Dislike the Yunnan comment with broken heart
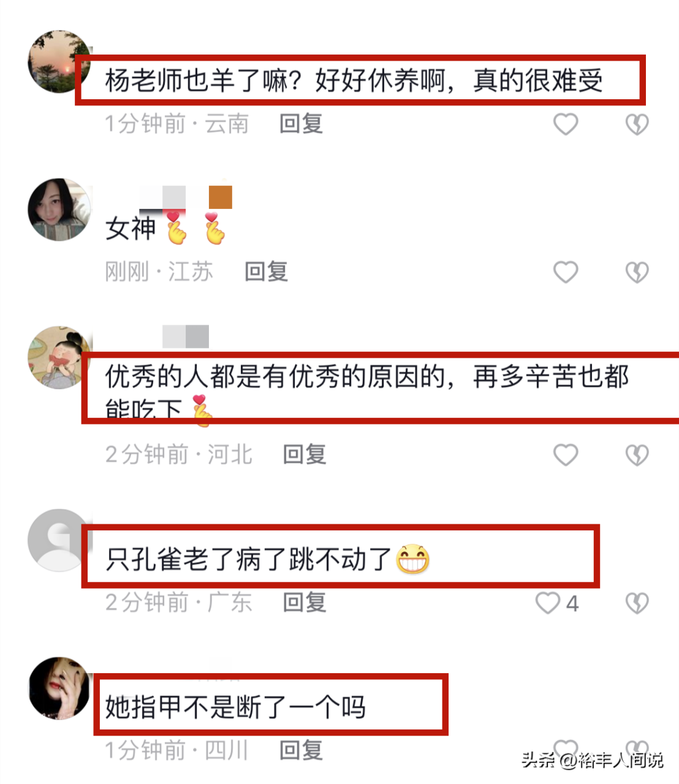This screenshot has height=784, width=679. 637,124
